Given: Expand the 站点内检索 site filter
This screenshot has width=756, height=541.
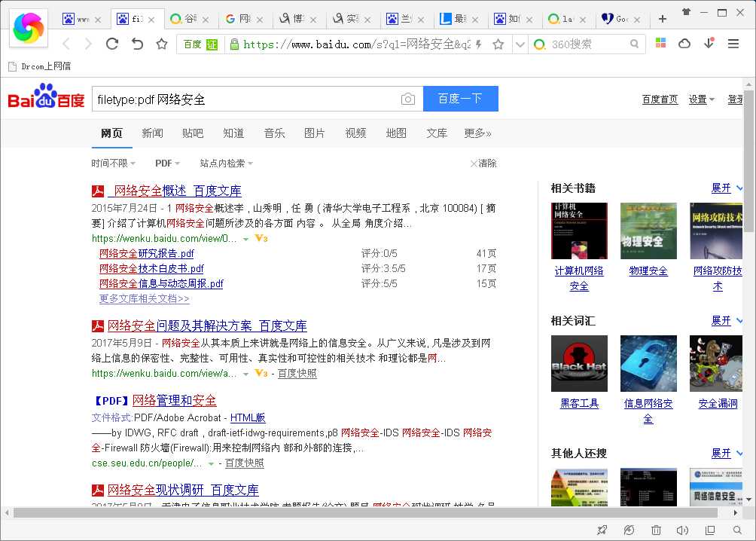Looking at the screenshot, I should (226, 163).
